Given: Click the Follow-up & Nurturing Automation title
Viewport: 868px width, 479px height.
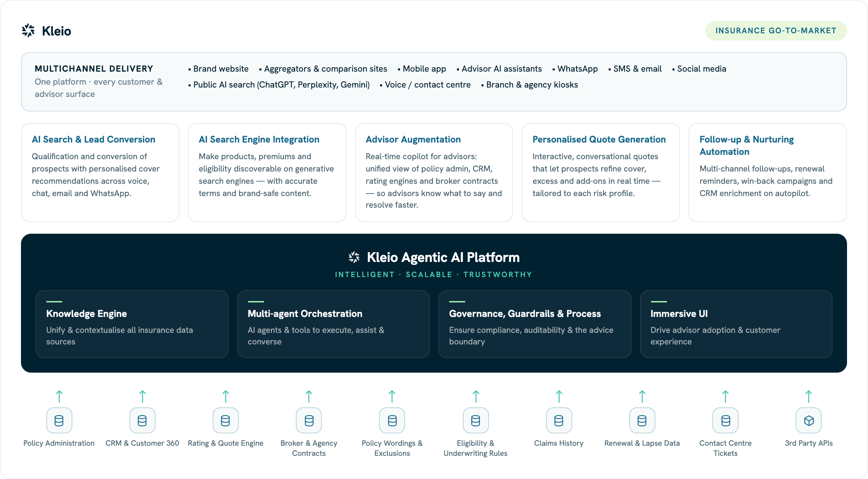Looking at the screenshot, I should pyautogui.click(x=746, y=145).
